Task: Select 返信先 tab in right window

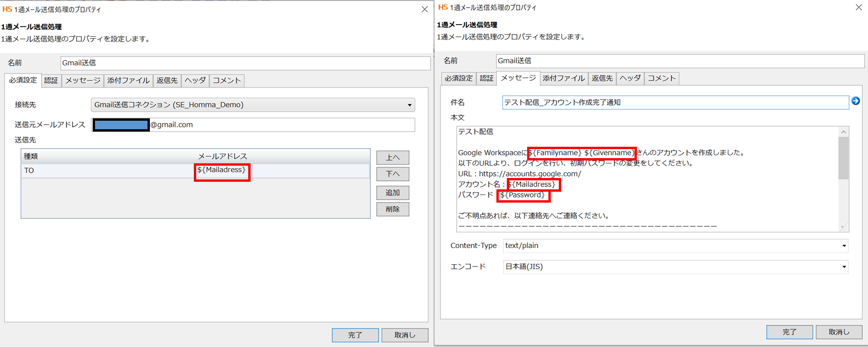Action: 602,79
